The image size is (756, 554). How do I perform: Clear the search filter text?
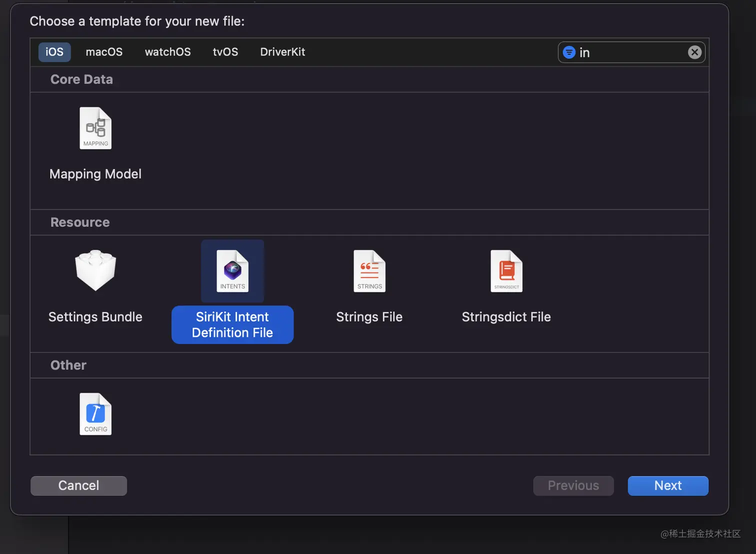coord(694,52)
